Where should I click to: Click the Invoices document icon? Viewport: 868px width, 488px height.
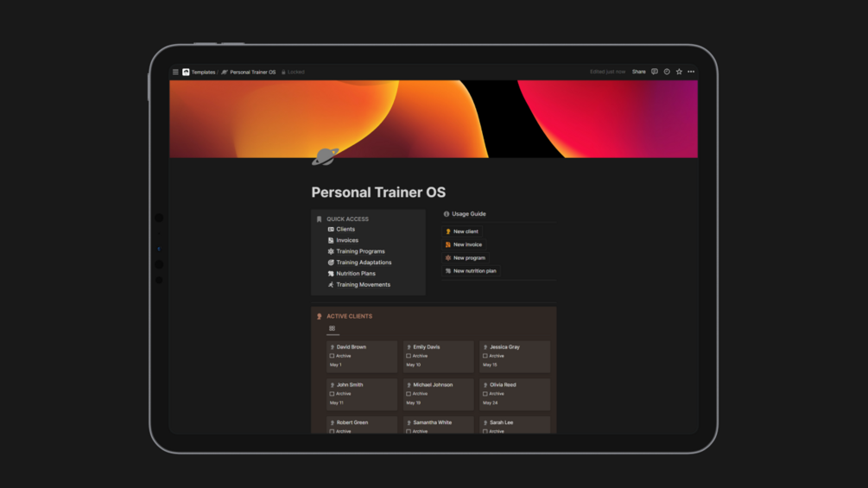(331, 240)
